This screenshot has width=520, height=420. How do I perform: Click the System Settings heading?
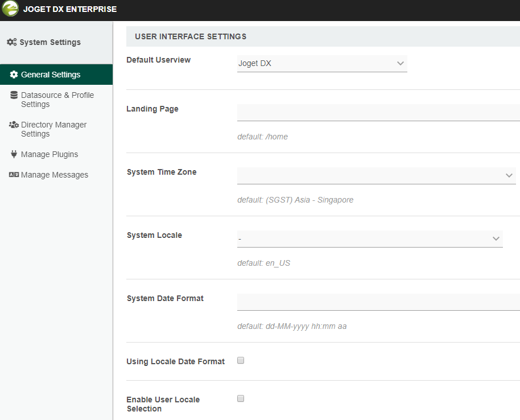point(50,42)
